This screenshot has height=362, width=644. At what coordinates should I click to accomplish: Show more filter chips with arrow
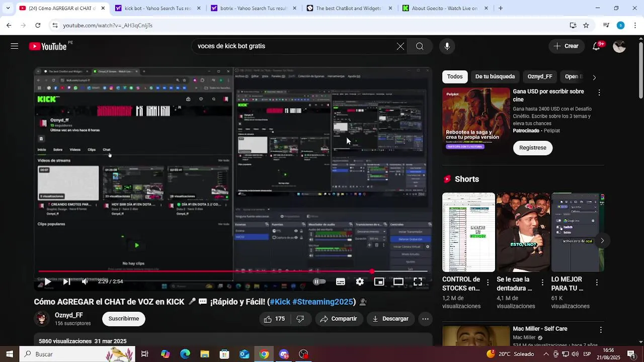pos(594,77)
